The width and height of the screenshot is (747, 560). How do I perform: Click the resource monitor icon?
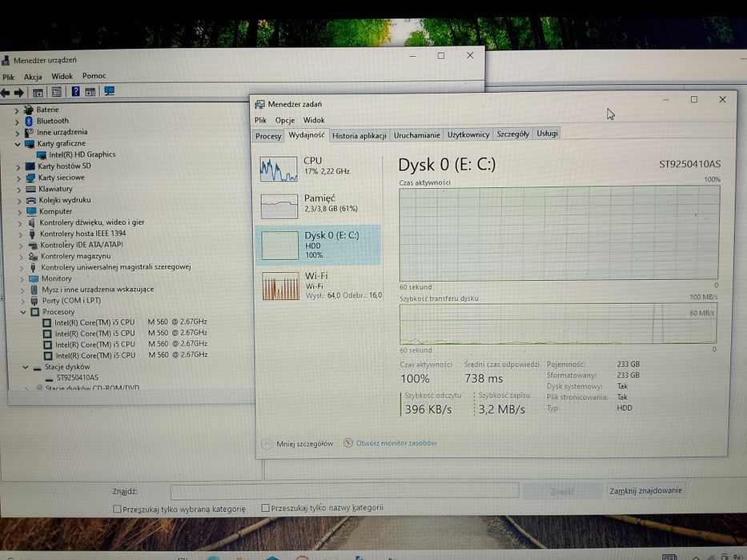[x=348, y=443]
